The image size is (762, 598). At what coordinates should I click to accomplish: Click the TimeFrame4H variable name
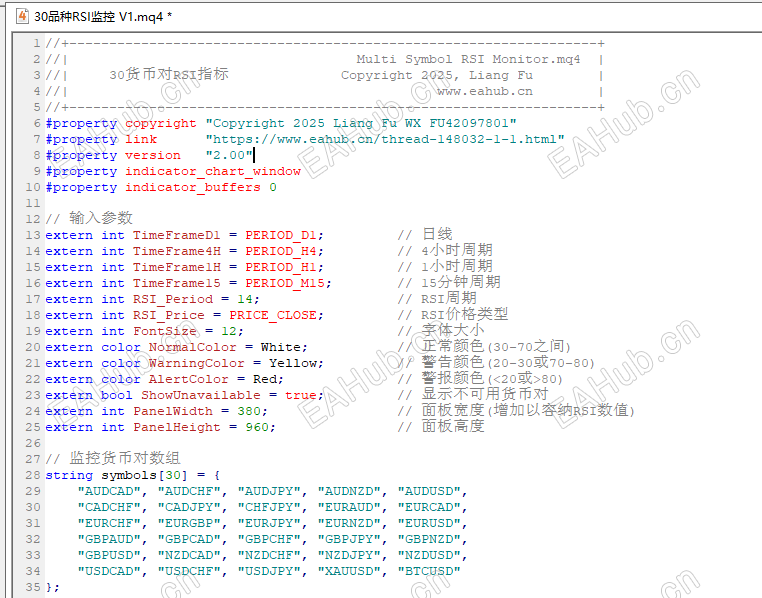click(x=176, y=252)
